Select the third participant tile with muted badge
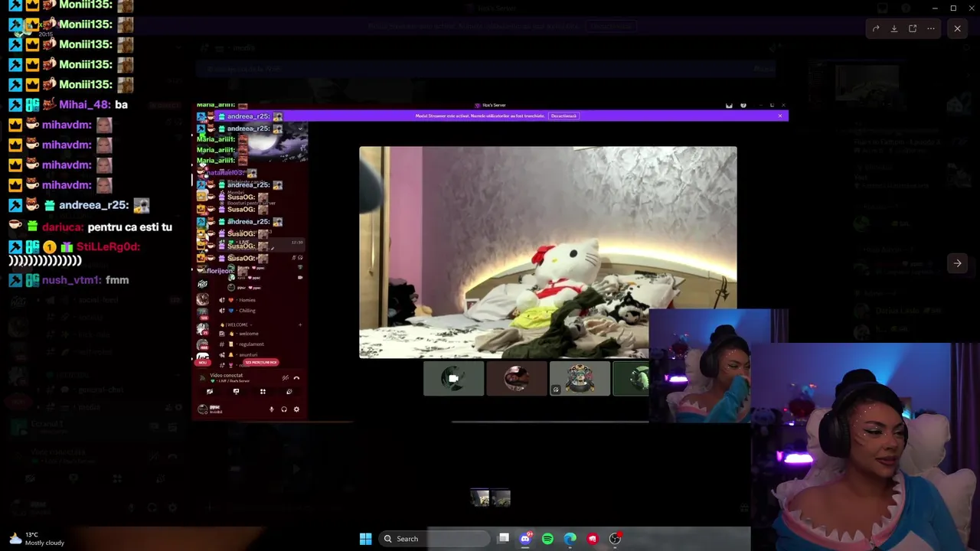The image size is (980, 551). (x=580, y=379)
